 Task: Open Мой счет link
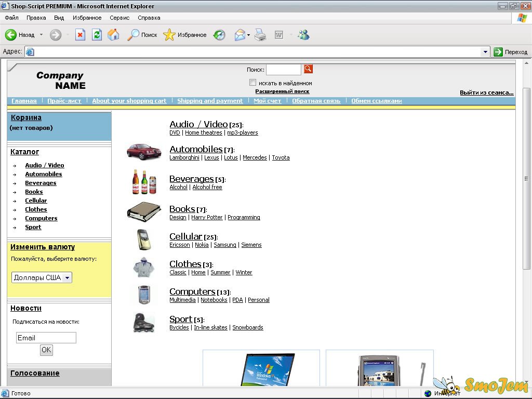point(268,101)
